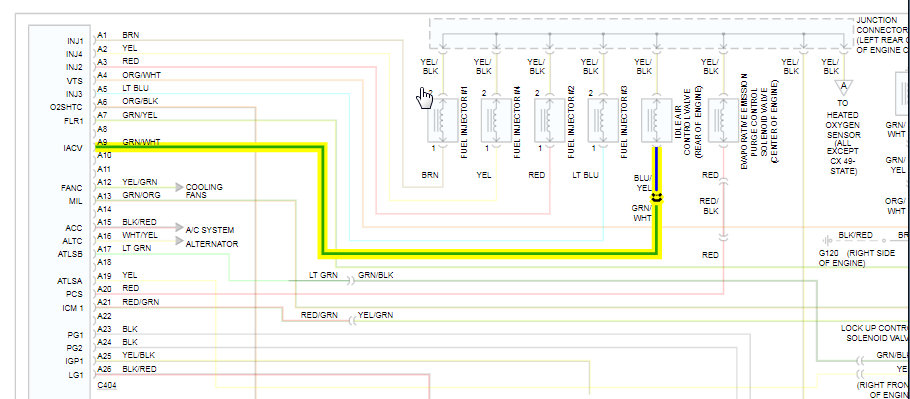Click the GRN/BLK label right of LT GRN splice
The image size is (910, 399).
click(375, 275)
